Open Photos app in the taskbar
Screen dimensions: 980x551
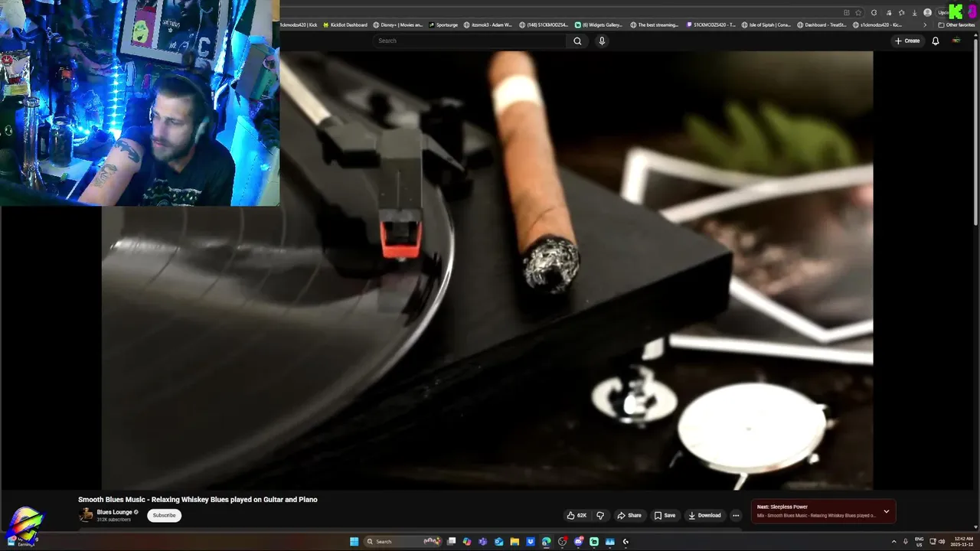tap(610, 542)
